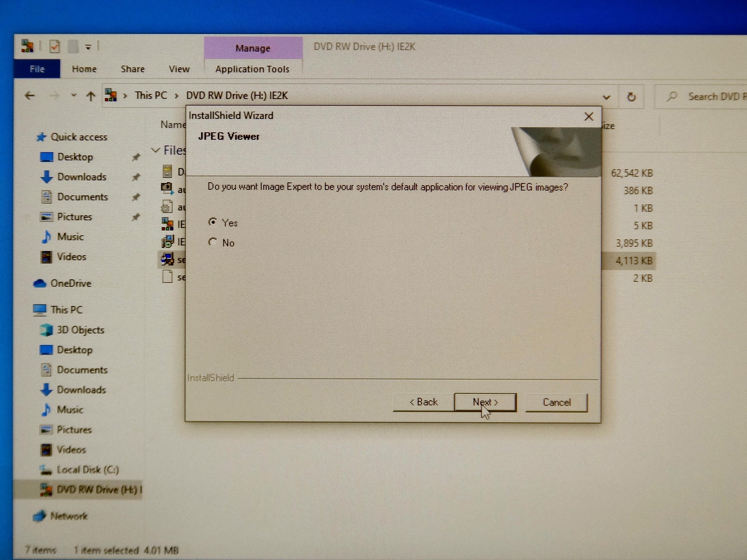Open Music under This PC
The height and width of the screenshot is (560, 747).
(x=70, y=409)
